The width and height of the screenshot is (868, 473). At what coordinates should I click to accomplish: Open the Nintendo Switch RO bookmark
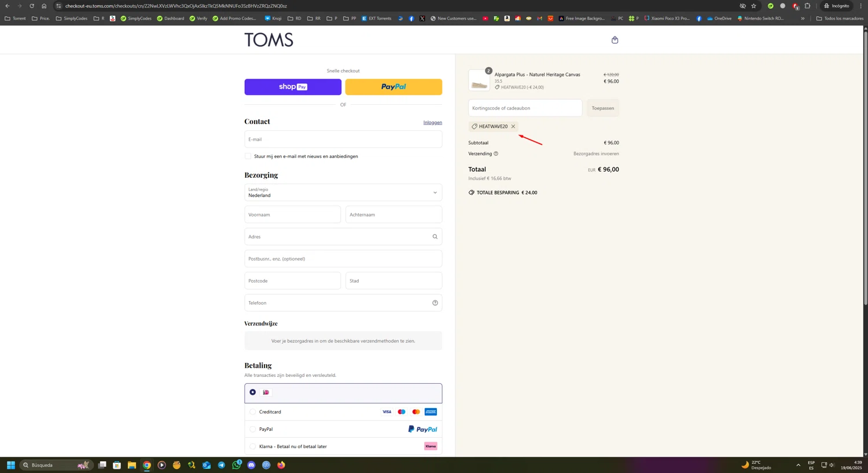coord(760,19)
